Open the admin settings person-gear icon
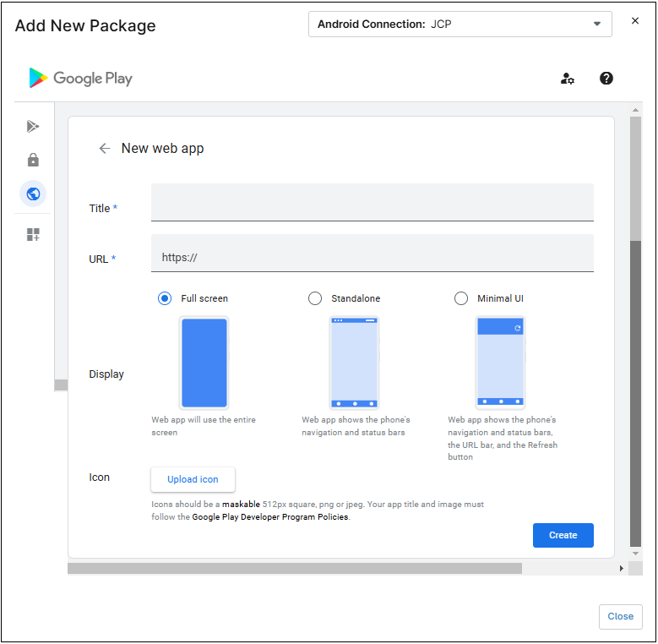 (568, 79)
